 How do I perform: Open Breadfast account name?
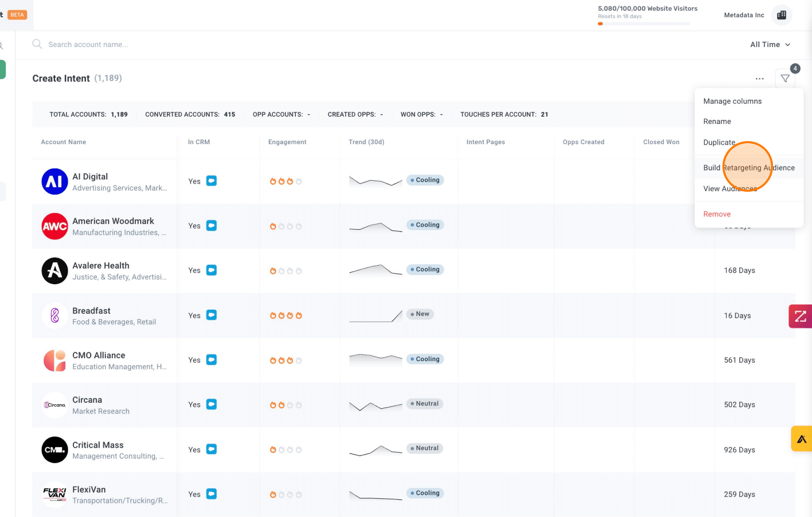click(x=91, y=311)
